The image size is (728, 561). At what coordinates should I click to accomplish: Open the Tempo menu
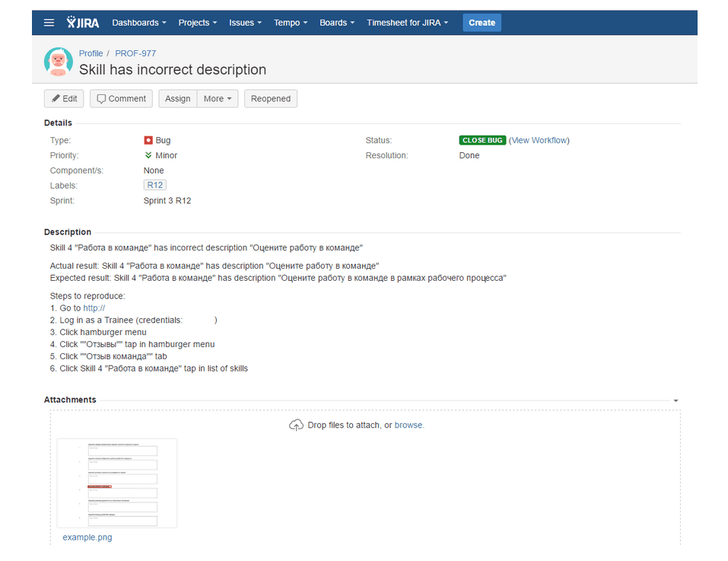(x=291, y=23)
